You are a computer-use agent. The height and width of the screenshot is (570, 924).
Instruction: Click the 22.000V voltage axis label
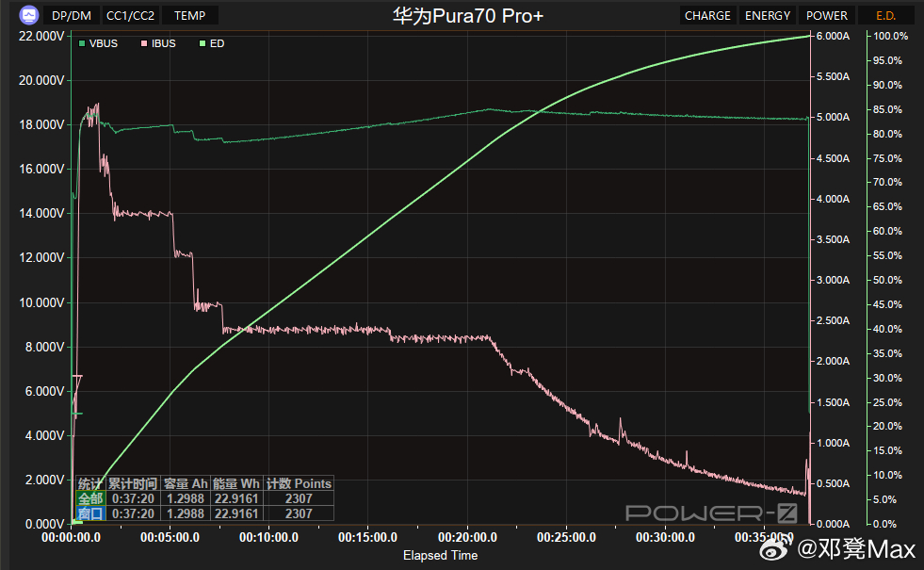point(41,36)
